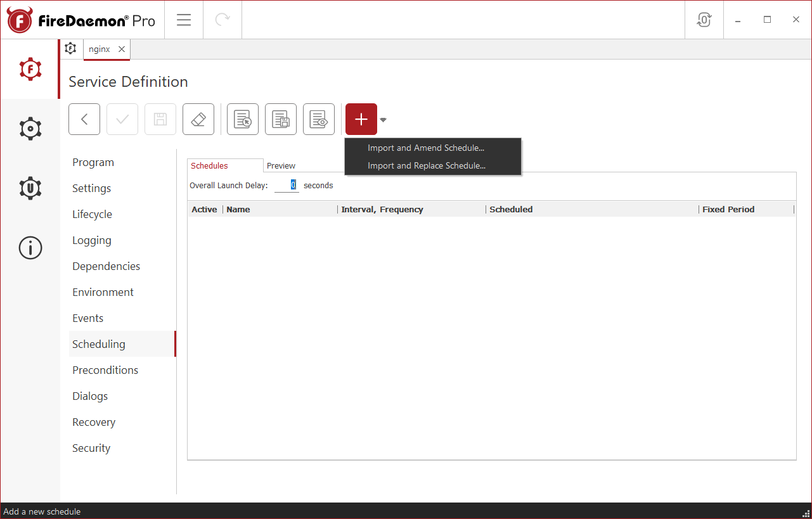Click the red plus add schedule button
The height and width of the screenshot is (519, 812).
361,119
